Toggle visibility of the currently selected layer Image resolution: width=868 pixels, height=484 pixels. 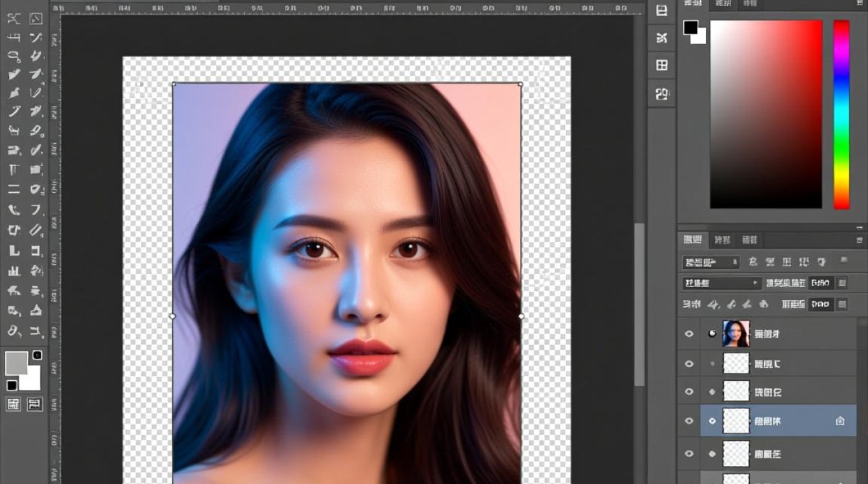[690, 421]
